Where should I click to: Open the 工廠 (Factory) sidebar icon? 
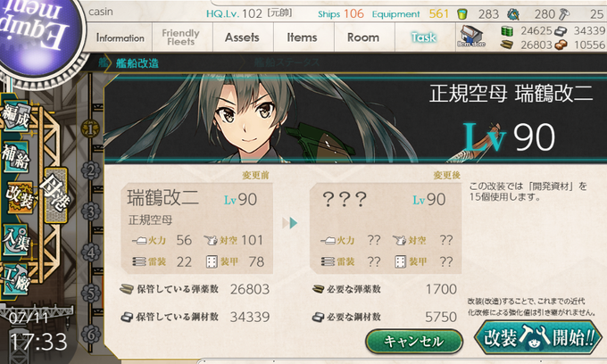point(15,279)
